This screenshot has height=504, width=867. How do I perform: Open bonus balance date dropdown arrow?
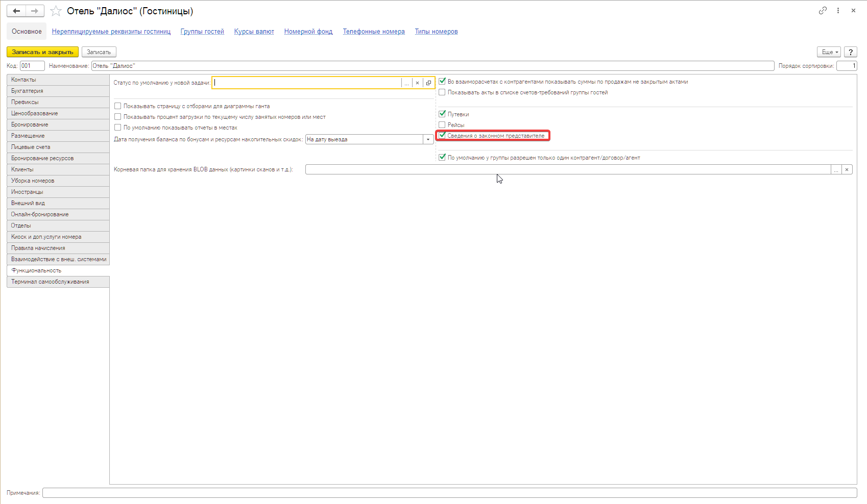pyautogui.click(x=428, y=139)
